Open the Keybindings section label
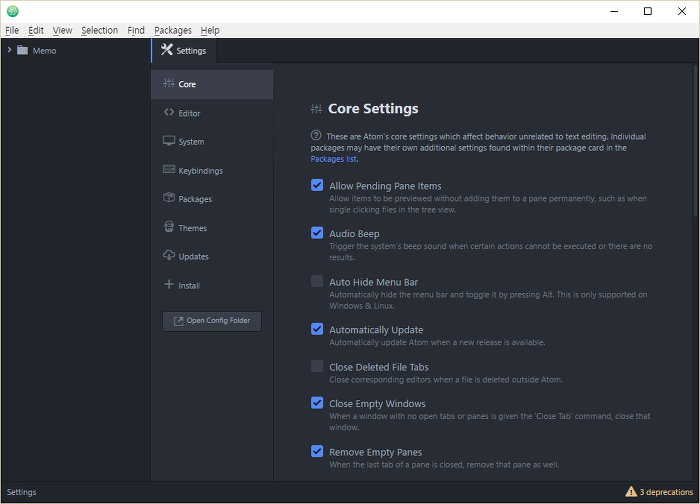This screenshot has height=504, width=700. point(200,171)
